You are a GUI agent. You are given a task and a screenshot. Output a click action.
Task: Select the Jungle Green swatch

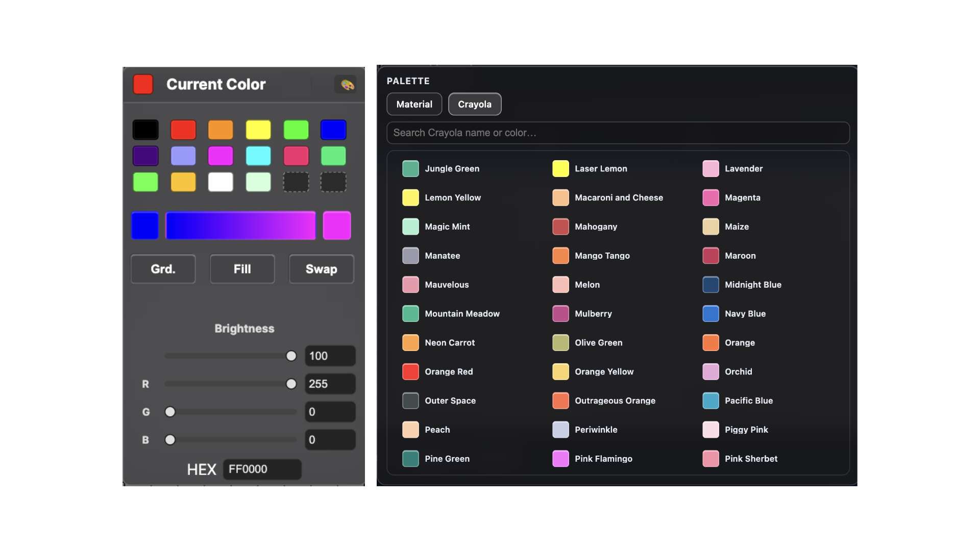(x=410, y=168)
